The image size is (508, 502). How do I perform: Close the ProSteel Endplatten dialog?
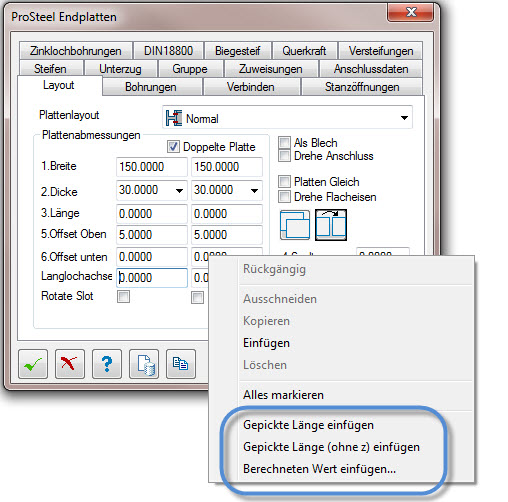(x=410, y=12)
